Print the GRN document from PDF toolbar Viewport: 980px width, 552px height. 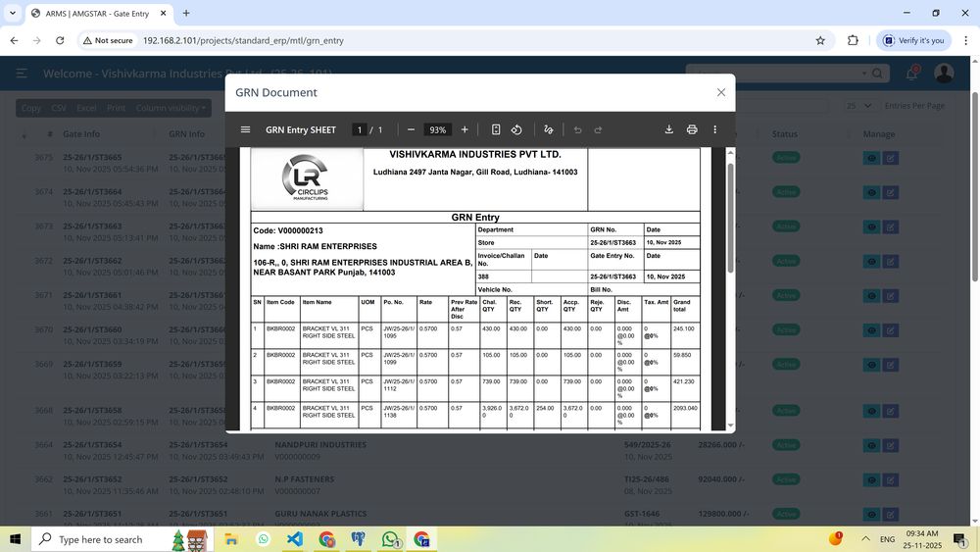pos(692,129)
